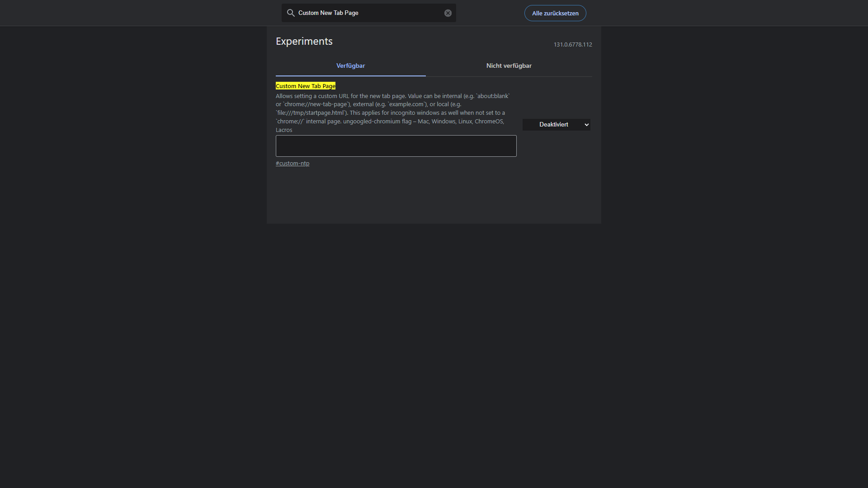Click the ungoogled-chromium flag text
Viewport: 868px width, 488px height.
pos(377,122)
